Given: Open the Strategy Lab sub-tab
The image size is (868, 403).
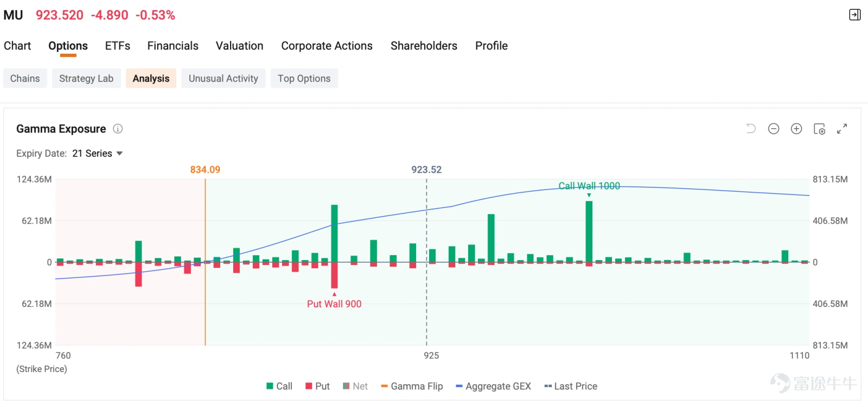Looking at the screenshot, I should 86,78.
